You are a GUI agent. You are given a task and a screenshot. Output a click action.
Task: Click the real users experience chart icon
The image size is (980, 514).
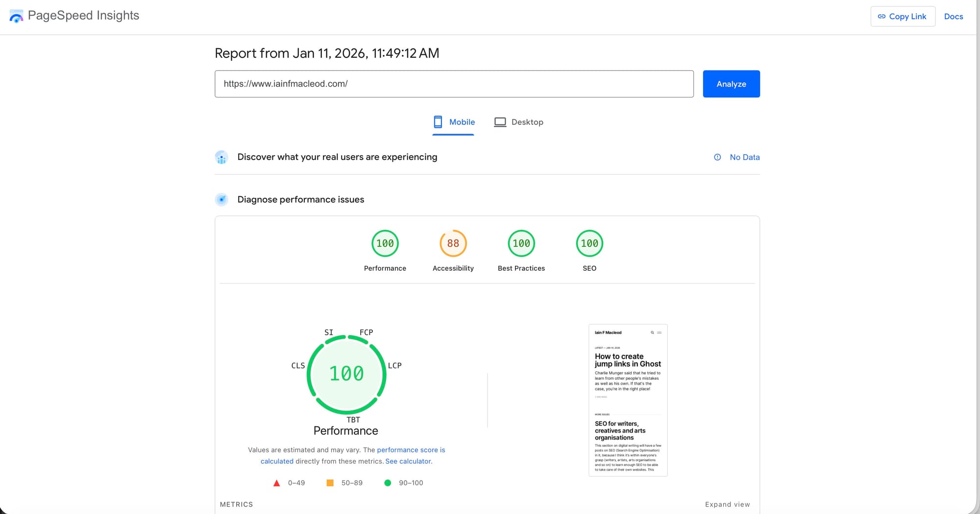(x=222, y=157)
